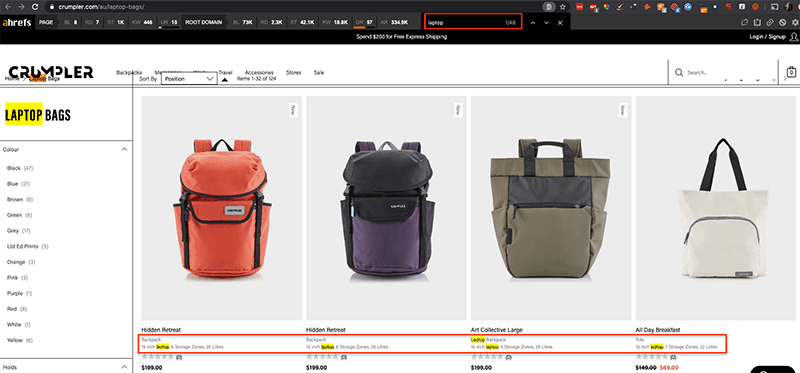Screen dimensions: 800x373
Task: Collapse the Holds filter section
Action: point(124,367)
